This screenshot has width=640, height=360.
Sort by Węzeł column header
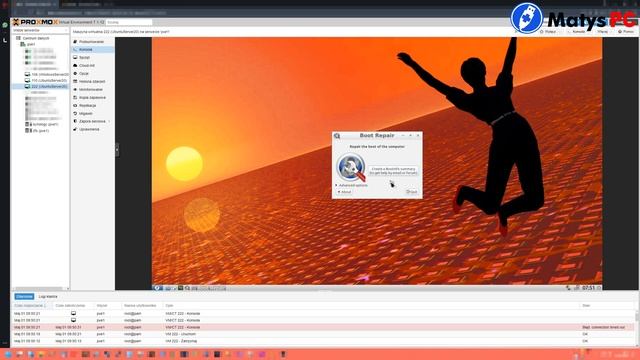pos(107,305)
